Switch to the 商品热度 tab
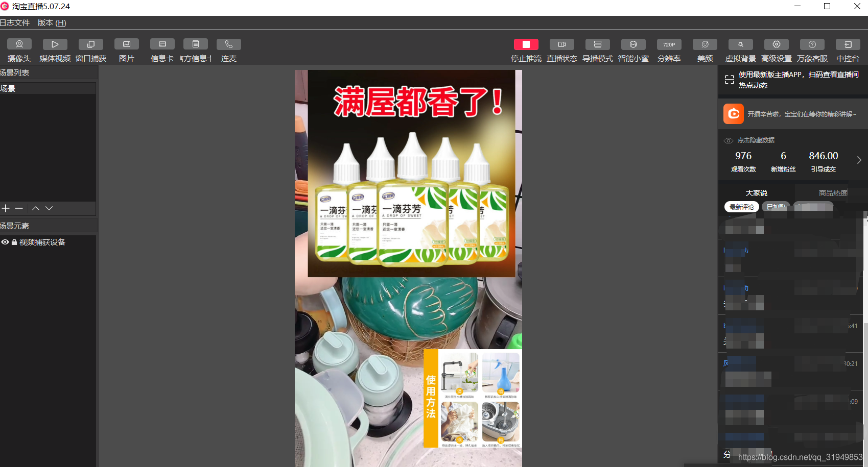Image resolution: width=868 pixels, height=467 pixels. pyautogui.click(x=833, y=193)
